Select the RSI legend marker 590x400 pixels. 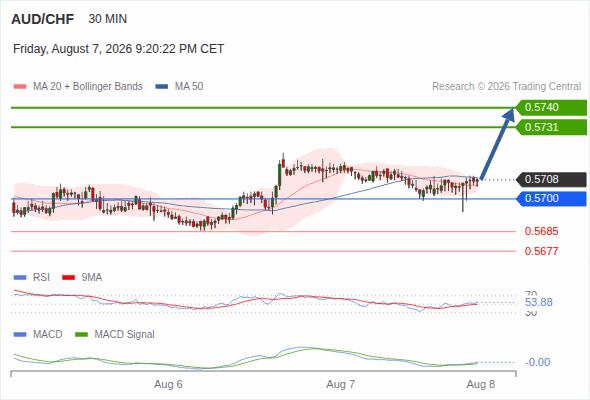20,278
